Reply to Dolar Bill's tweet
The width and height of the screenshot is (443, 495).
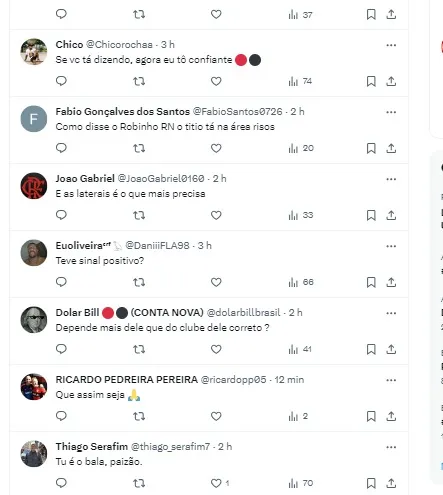tap(61, 349)
